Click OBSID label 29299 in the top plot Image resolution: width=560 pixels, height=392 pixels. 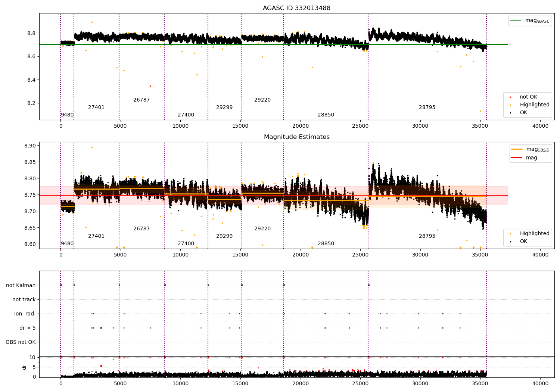pos(224,107)
